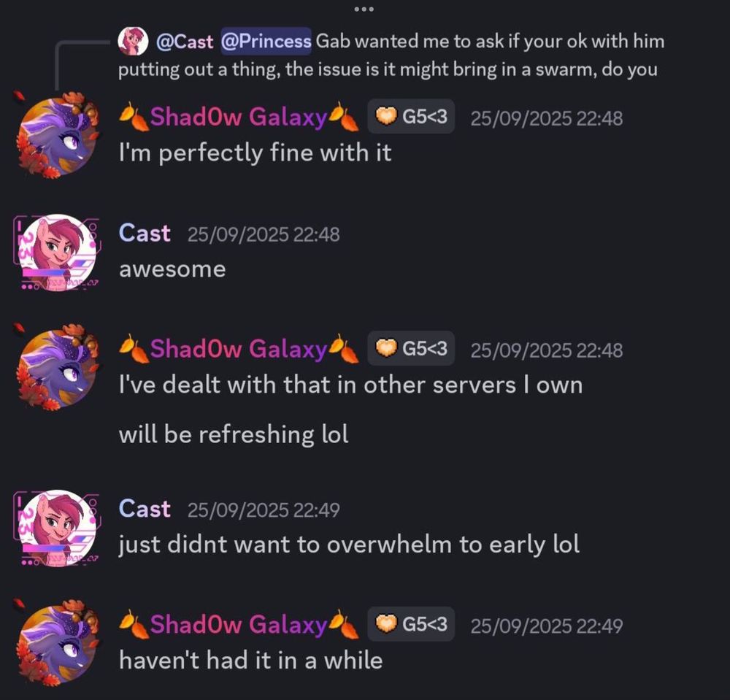730x700 pixels.
Task: Open the three-dot menu at the top
Action: pyautogui.click(x=364, y=9)
